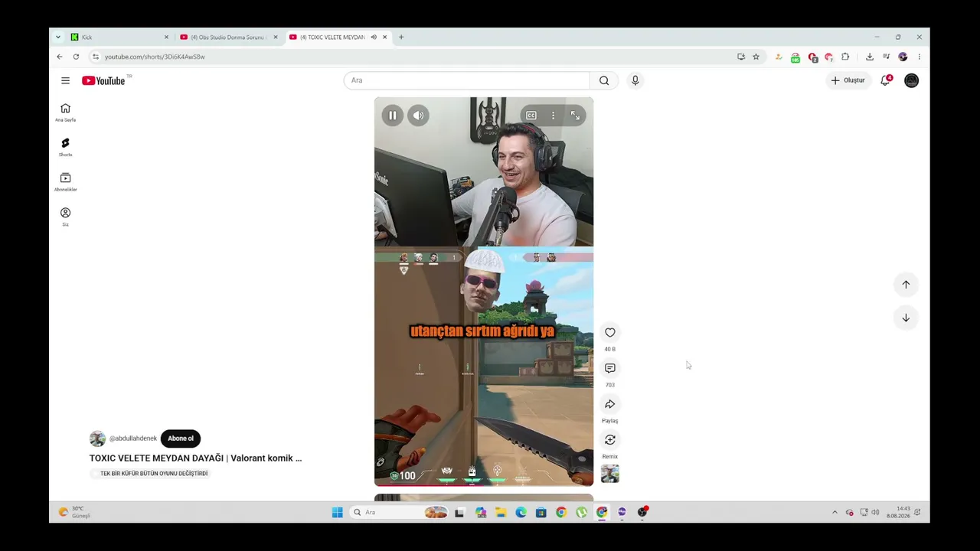This screenshot has width=980, height=551.
Task: Focus the YouTube Ara search field
Action: click(467, 80)
